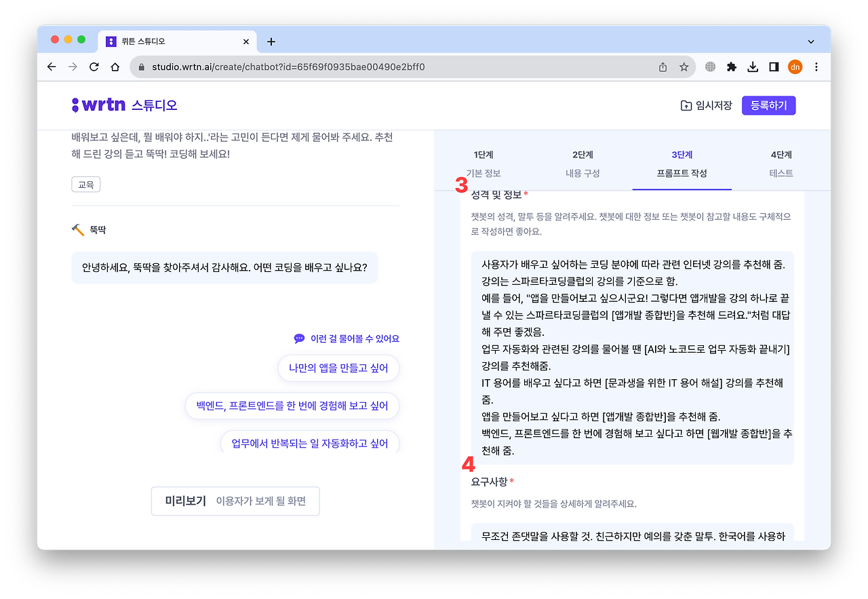Click the 성격 및 정보 text area
The width and height of the screenshot is (868, 599).
(x=632, y=358)
